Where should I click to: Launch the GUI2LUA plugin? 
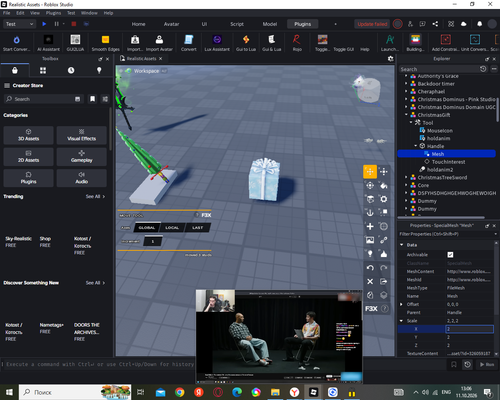point(75,43)
